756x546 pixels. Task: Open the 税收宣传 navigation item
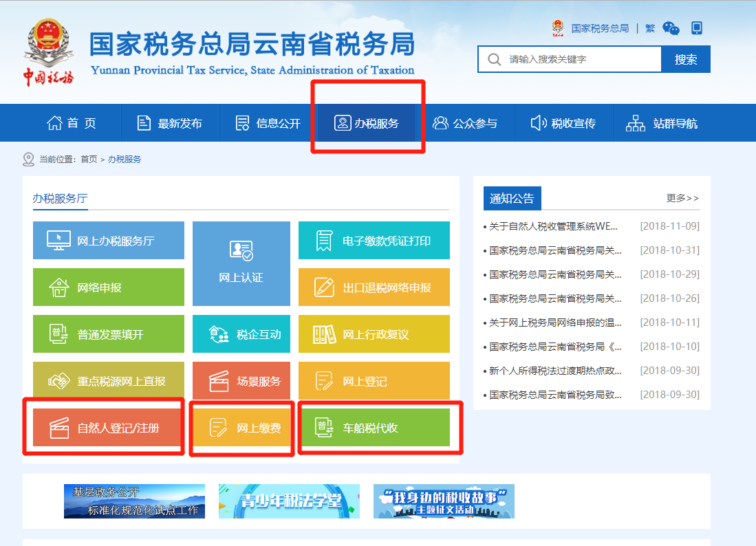click(563, 123)
